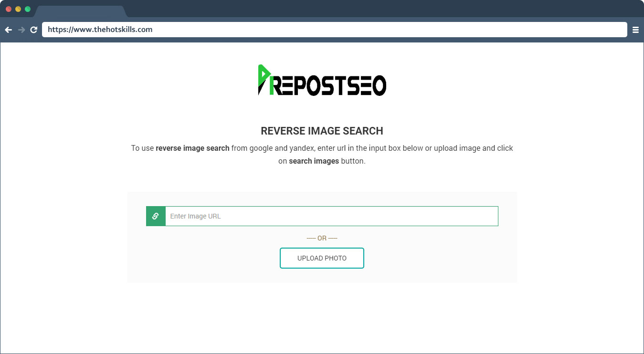Click the Prepostseo logo
The width and height of the screenshot is (644, 354).
coord(322,80)
